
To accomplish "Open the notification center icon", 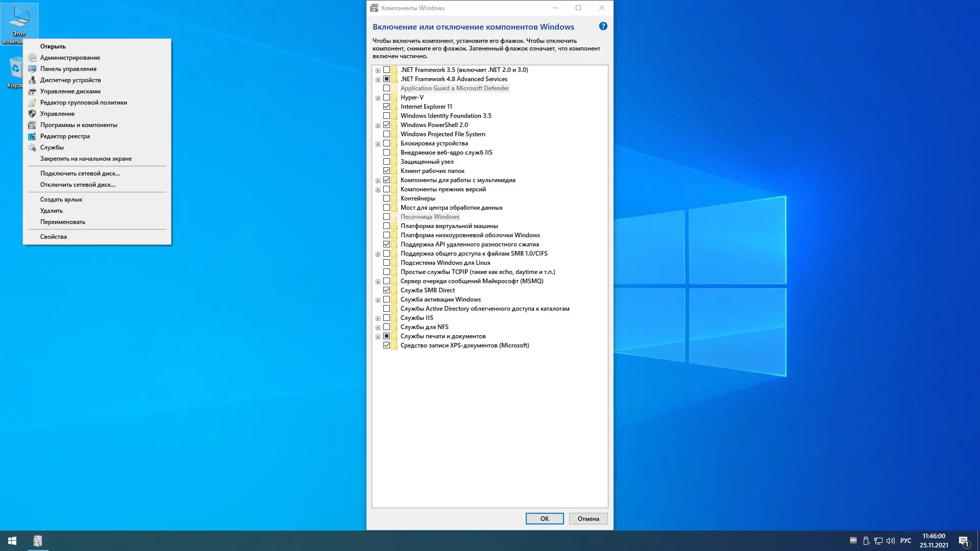I will [964, 541].
